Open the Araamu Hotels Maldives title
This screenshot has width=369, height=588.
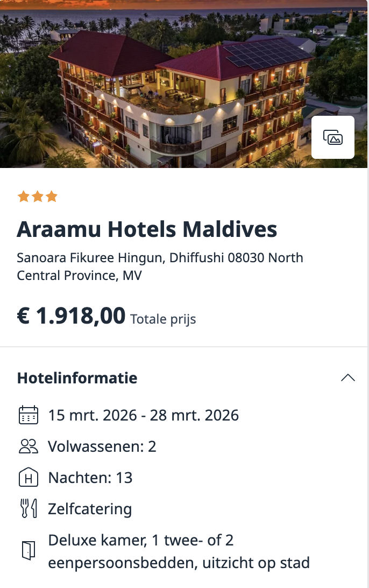pyautogui.click(x=147, y=229)
